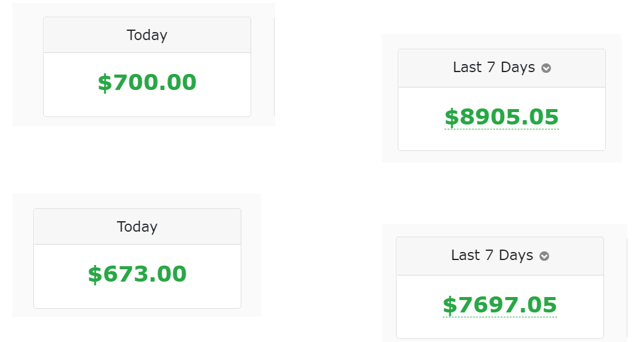
Task: Click the word Last above $7697.05
Action: coord(465,255)
